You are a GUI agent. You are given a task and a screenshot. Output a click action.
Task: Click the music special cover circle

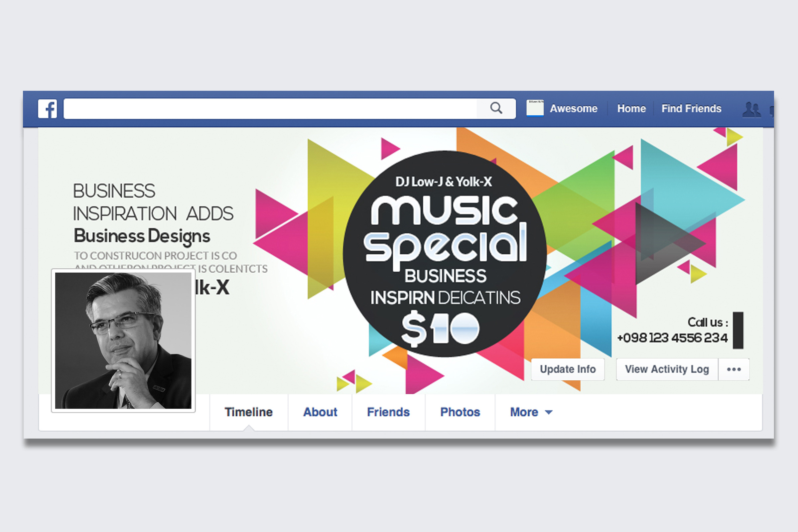point(445,253)
